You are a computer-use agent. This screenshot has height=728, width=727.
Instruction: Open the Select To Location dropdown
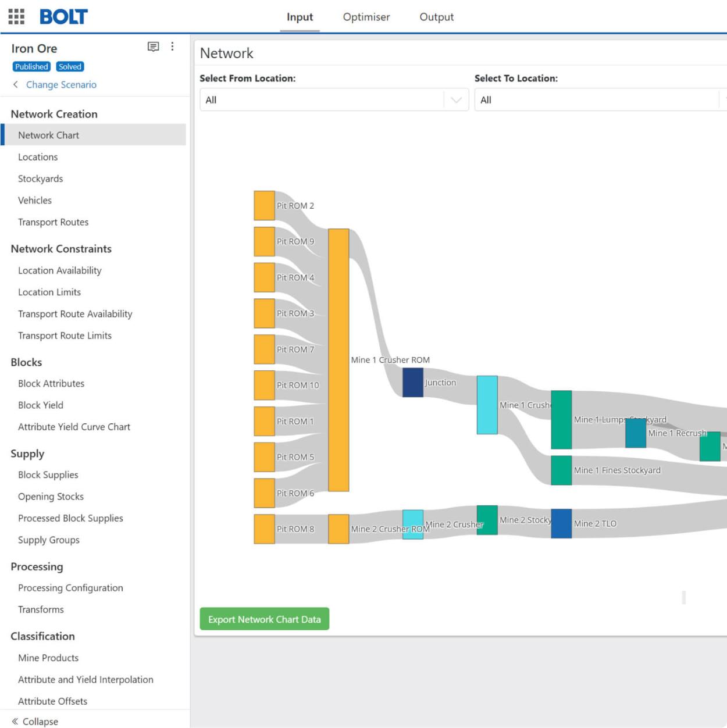tap(601, 100)
